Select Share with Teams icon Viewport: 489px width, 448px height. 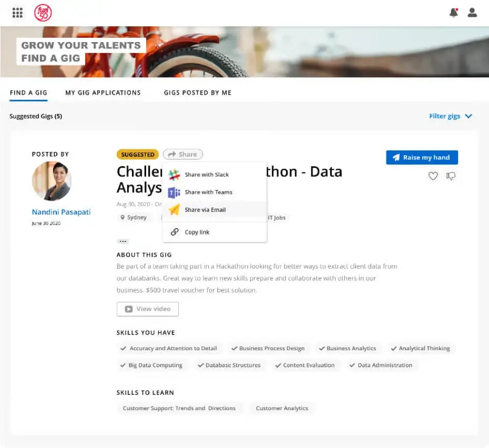tap(173, 192)
